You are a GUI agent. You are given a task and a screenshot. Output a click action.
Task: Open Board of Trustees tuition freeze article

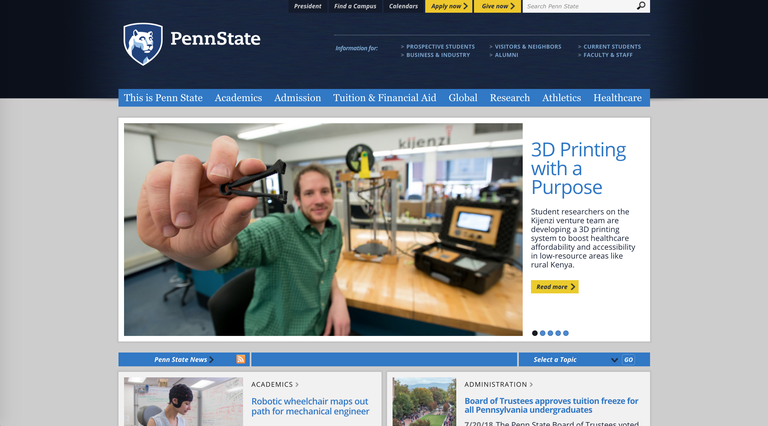click(x=551, y=405)
